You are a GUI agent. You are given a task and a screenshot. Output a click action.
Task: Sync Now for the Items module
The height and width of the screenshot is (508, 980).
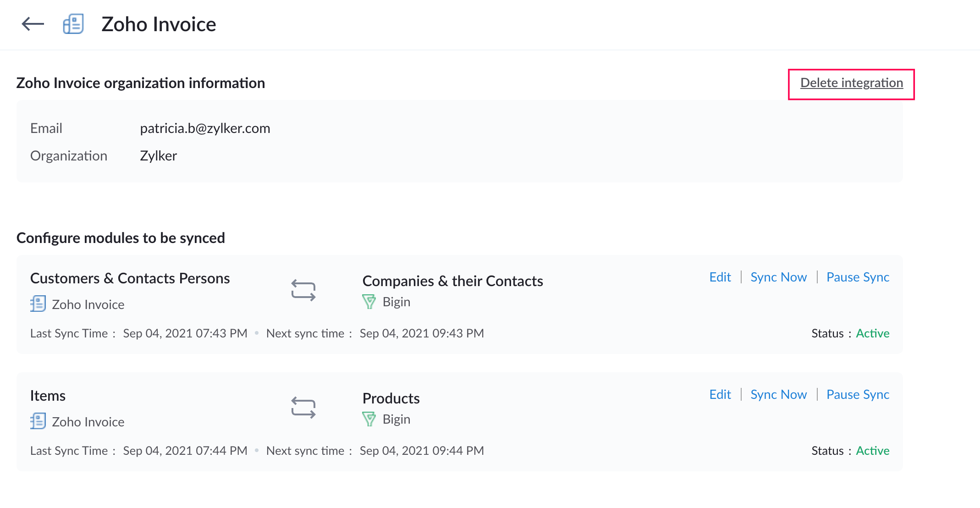tap(778, 395)
